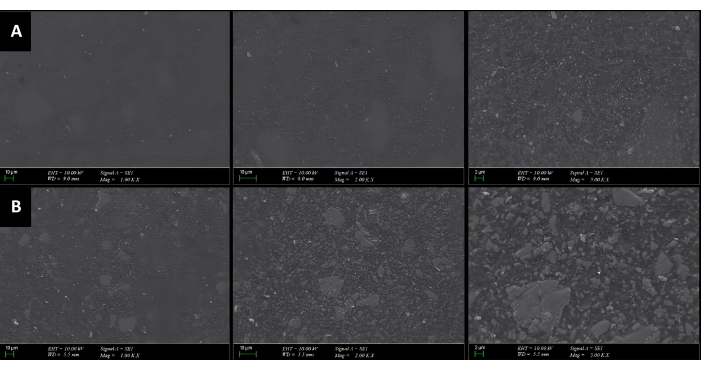Screen dimensions: 701x370
Task: Select row B 2.00 KX SEM image
Action: (x=348, y=265)
